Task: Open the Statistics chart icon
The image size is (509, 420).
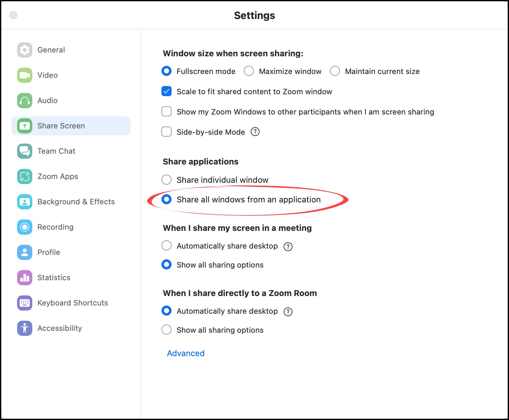Action: (x=25, y=278)
